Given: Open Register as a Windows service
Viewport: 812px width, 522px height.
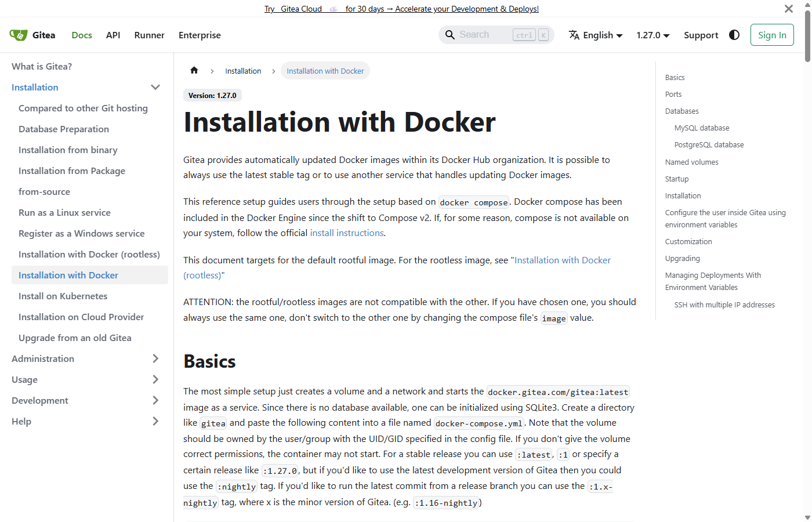Looking at the screenshot, I should pyautogui.click(x=82, y=233).
